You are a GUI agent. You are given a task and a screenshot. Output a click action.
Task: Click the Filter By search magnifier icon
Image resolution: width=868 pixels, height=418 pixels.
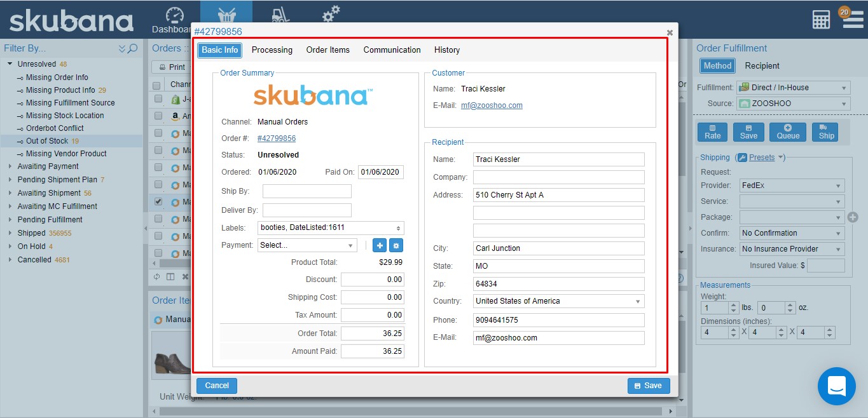tap(133, 48)
